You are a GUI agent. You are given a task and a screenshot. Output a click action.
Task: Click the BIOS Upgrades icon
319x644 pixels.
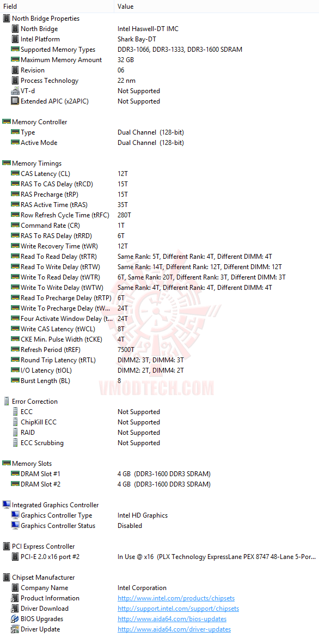[15, 618]
